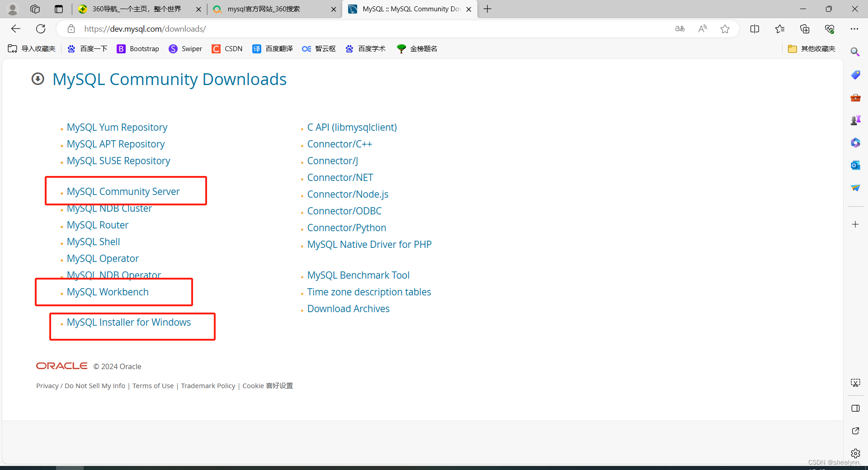Image resolution: width=868 pixels, height=470 pixels.
Task: Open the 金榜题名 bookmark
Action: pyautogui.click(x=417, y=49)
